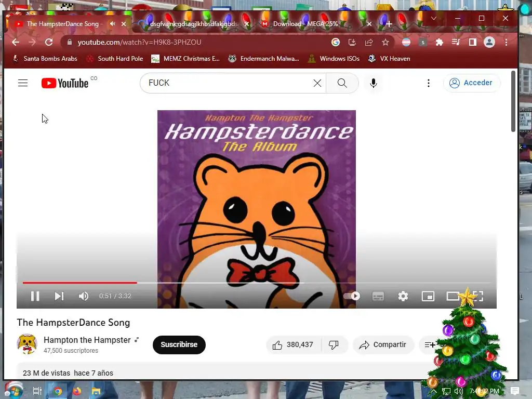Subscribe with the Suscribirse button
Viewport: 532px width, 399px height.
(179, 345)
